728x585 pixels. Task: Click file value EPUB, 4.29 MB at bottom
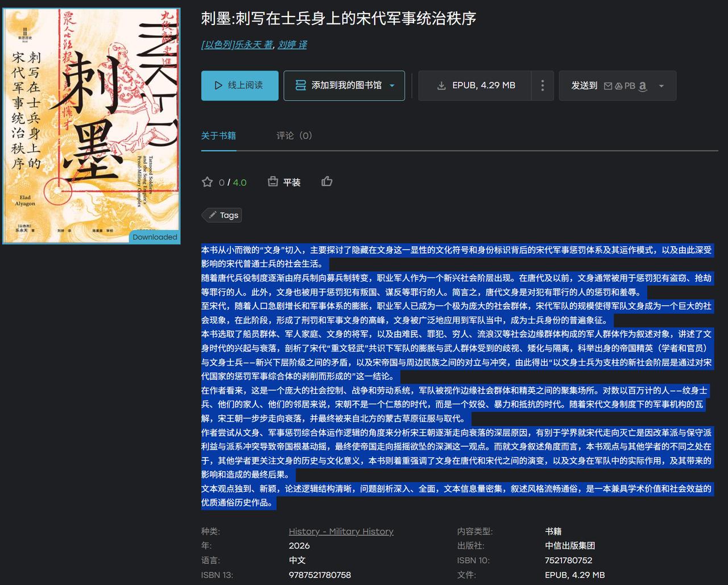(x=575, y=575)
